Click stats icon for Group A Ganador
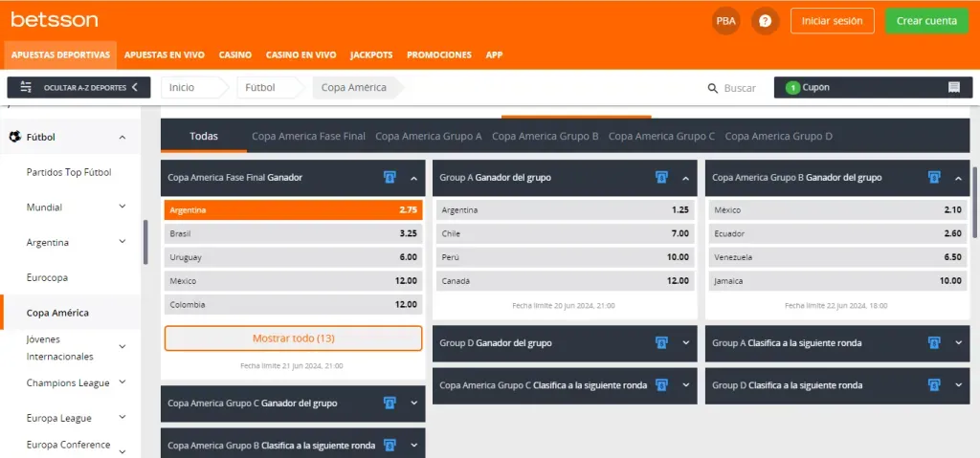Viewport: 980px width, 458px height. (661, 178)
